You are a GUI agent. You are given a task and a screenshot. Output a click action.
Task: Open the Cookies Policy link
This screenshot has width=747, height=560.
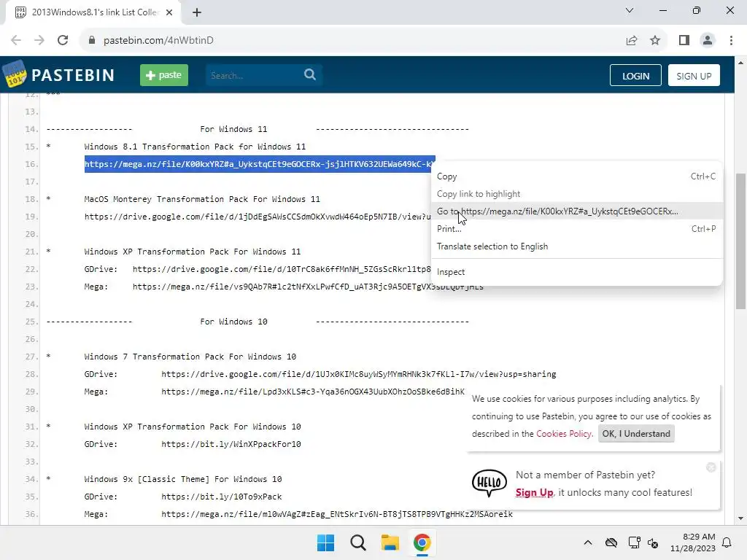(564, 434)
